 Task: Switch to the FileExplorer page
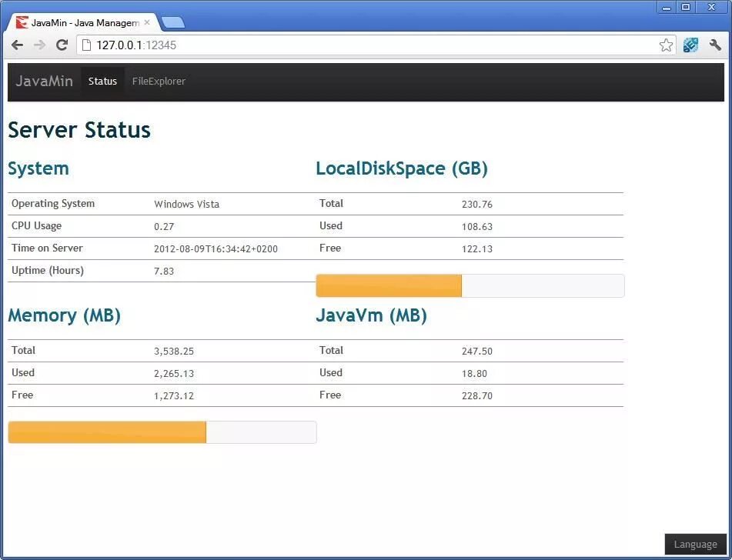[x=159, y=82]
